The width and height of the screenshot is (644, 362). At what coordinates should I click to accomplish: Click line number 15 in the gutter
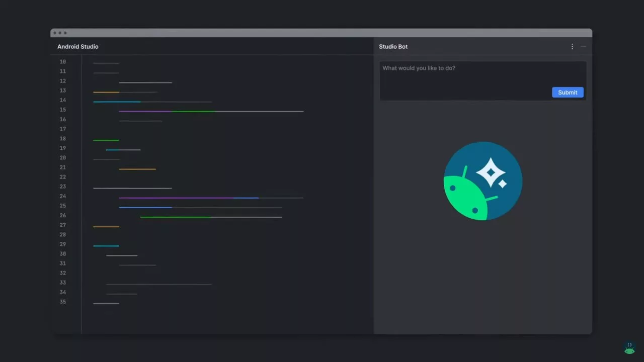pos(63,110)
